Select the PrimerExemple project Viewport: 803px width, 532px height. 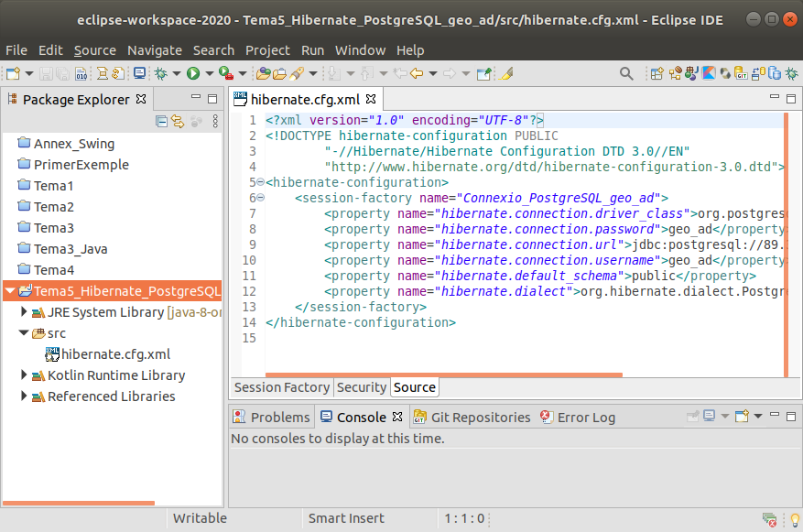[x=73, y=165]
